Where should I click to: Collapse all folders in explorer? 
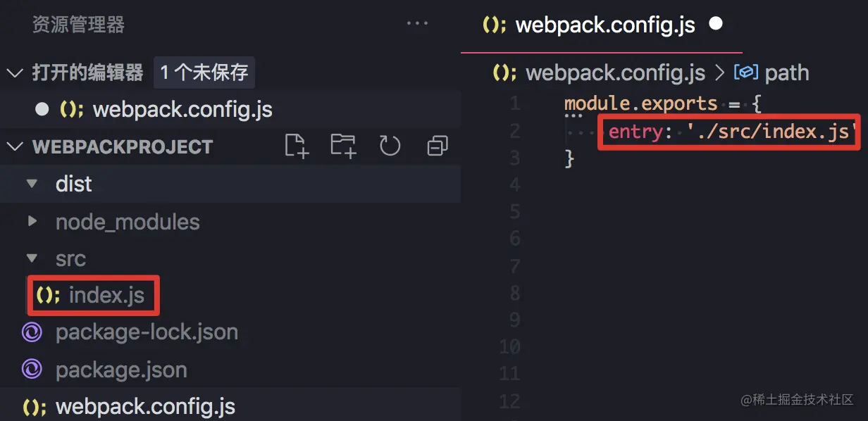coord(438,146)
